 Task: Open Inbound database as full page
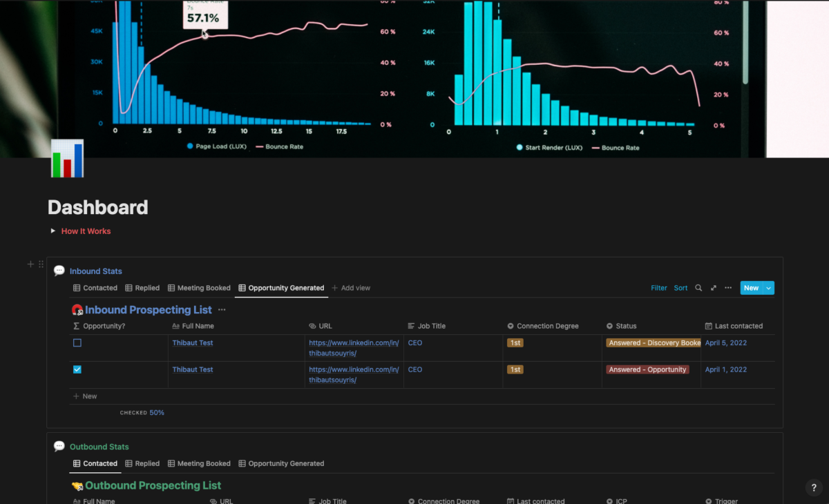pos(713,288)
